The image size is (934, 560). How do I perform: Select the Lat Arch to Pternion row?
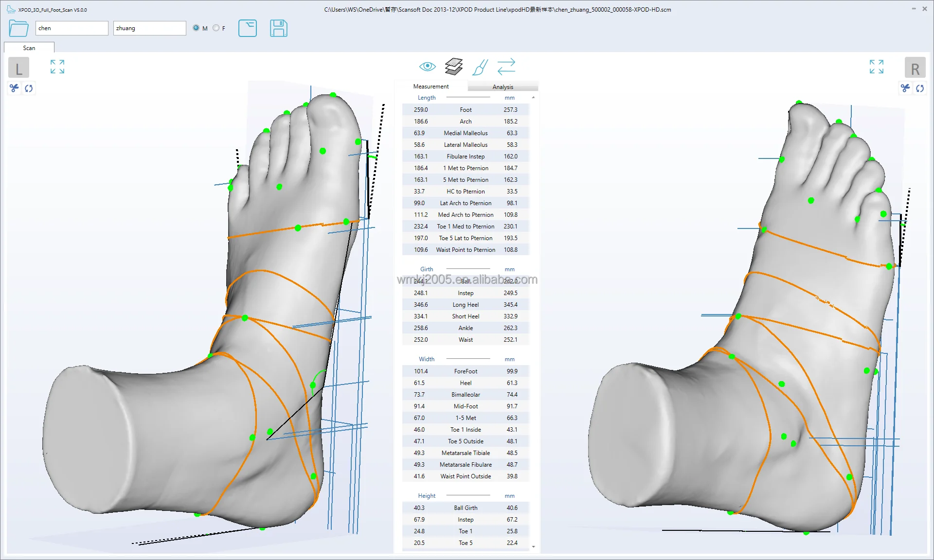point(466,203)
